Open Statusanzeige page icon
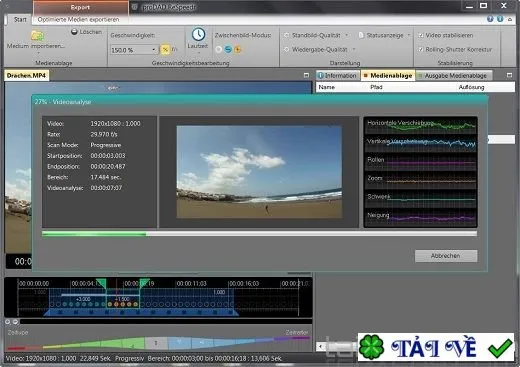The width and height of the screenshot is (520, 367). tap(361, 35)
